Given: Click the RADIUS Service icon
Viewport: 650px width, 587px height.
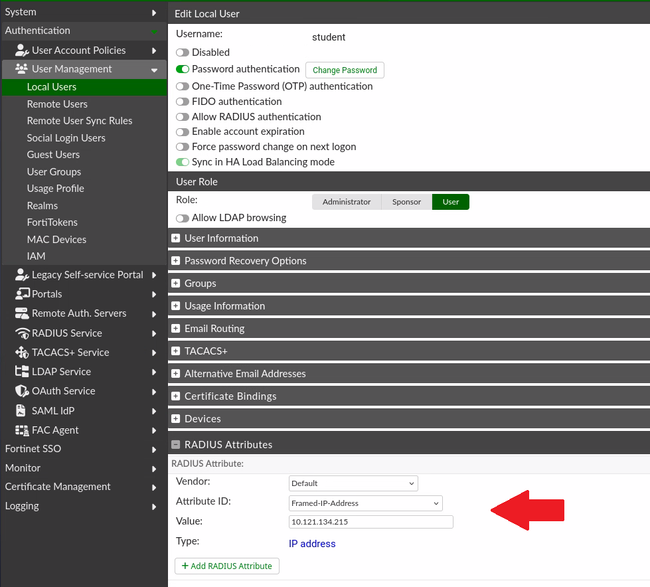Looking at the screenshot, I should tap(22, 333).
